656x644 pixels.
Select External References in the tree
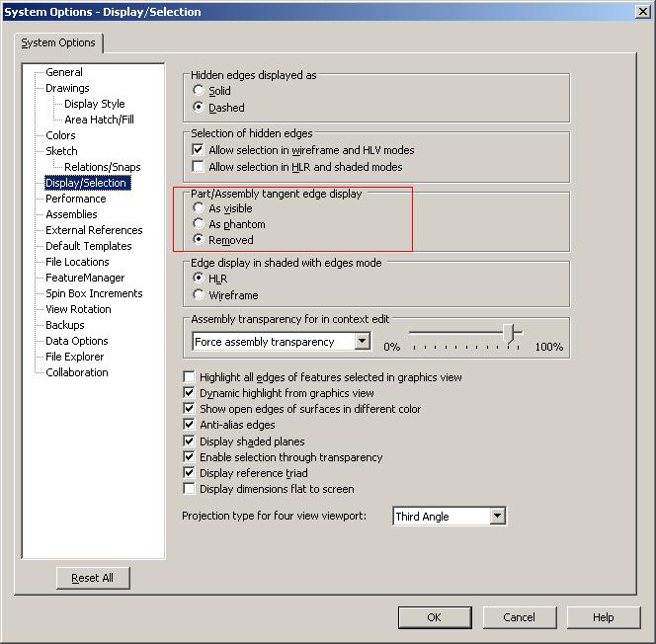[94, 230]
